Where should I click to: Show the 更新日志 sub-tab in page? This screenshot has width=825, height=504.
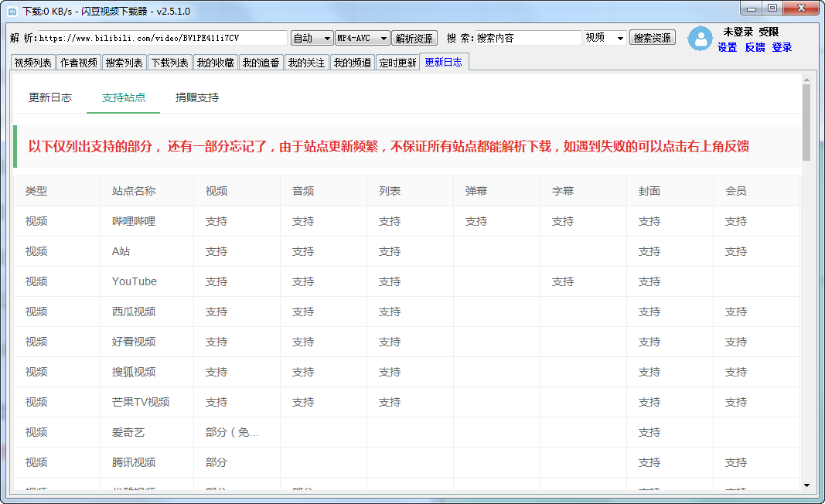[x=50, y=97]
